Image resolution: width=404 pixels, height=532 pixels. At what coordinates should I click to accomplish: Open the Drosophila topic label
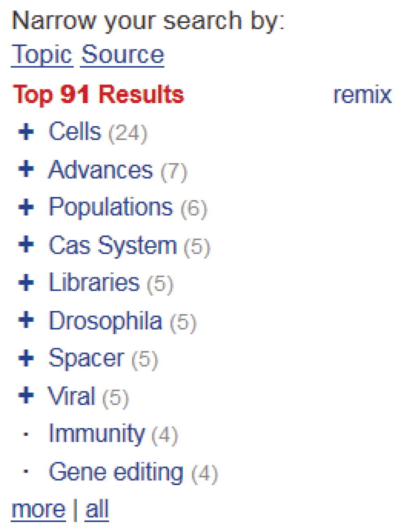coord(105,321)
